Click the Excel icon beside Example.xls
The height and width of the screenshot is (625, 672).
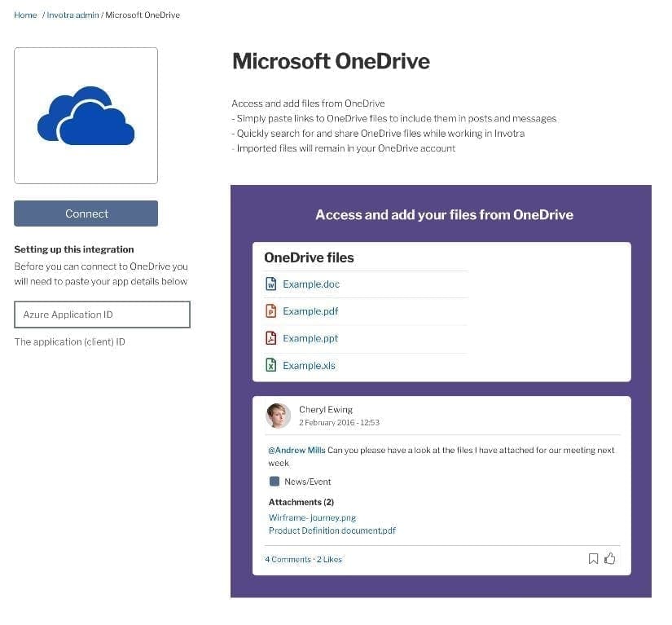tap(271, 365)
